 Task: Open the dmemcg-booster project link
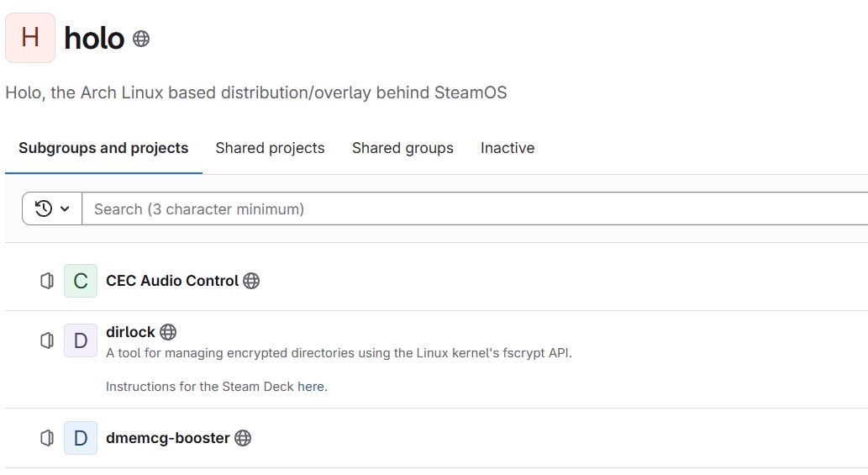168,438
